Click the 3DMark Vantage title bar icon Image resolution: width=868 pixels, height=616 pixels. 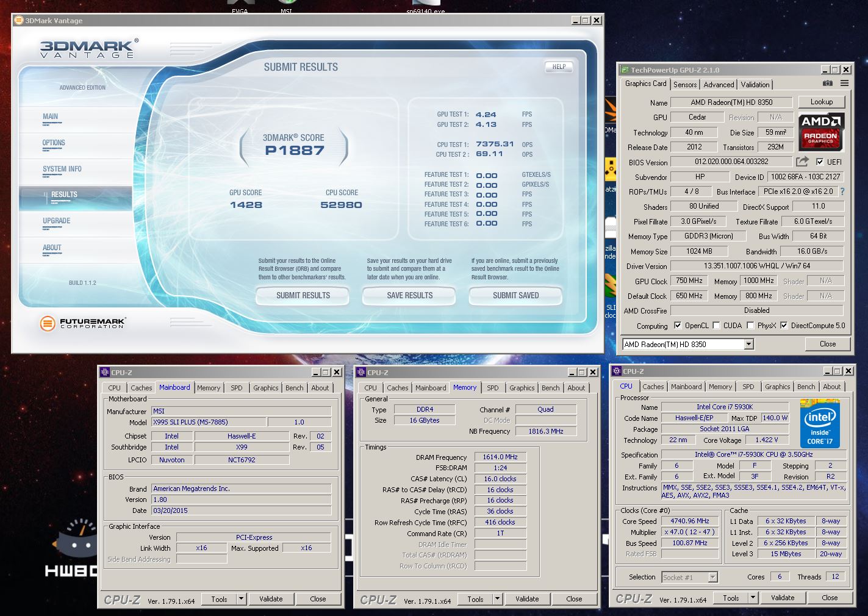pyautogui.click(x=20, y=20)
